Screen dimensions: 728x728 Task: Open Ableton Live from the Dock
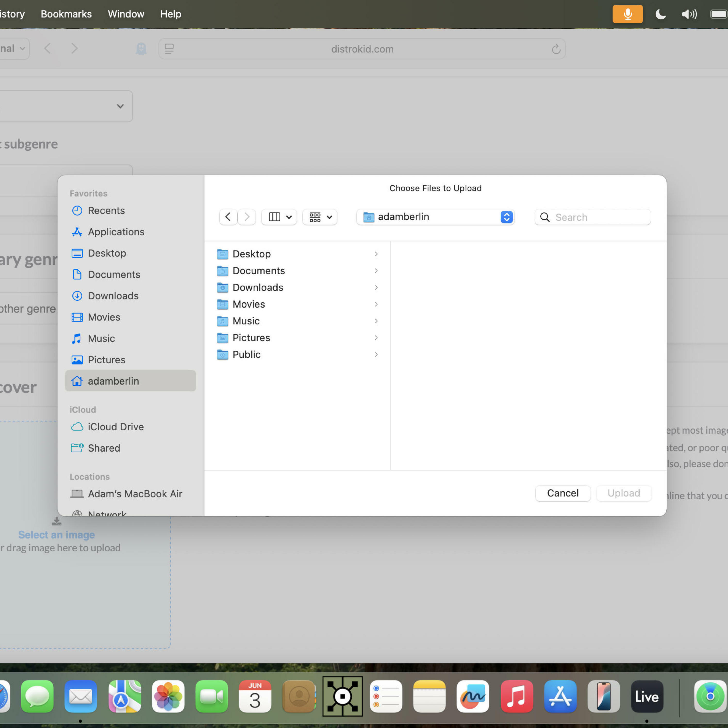point(647,696)
